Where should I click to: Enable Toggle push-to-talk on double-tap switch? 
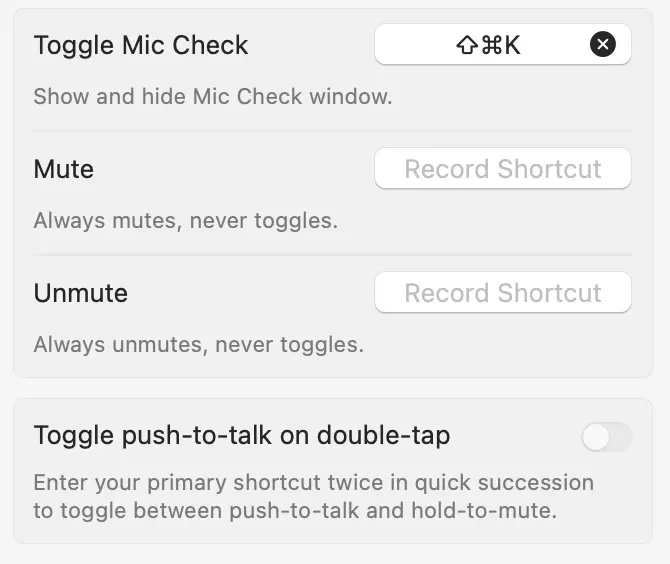point(607,437)
